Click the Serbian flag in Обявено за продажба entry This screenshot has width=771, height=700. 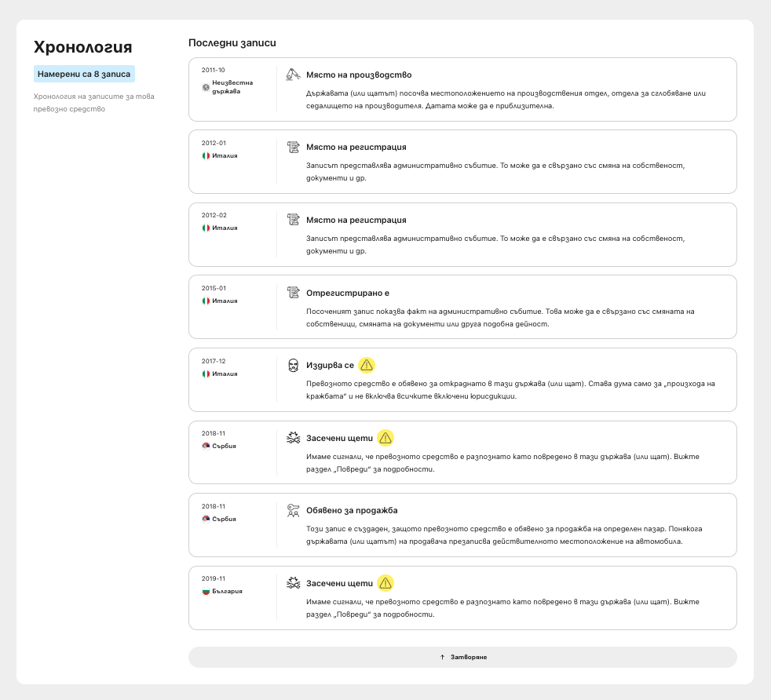(x=206, y=519)
